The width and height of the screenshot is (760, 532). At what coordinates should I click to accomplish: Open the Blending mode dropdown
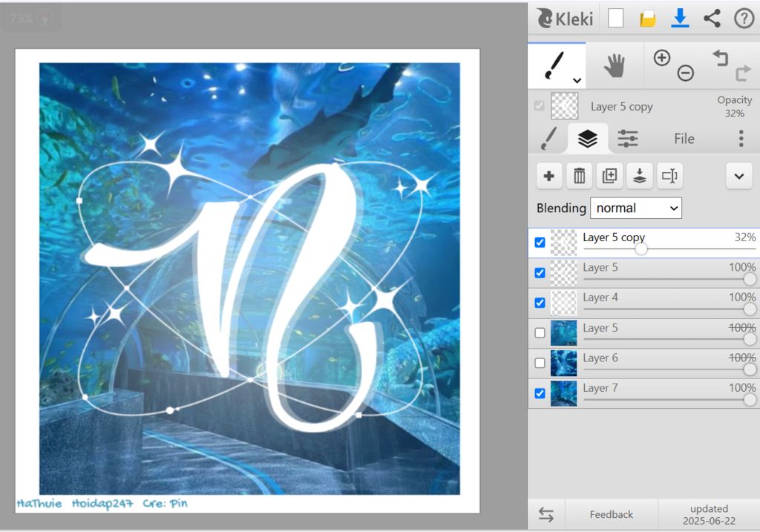pyautogui.click(x=636, y=208)
